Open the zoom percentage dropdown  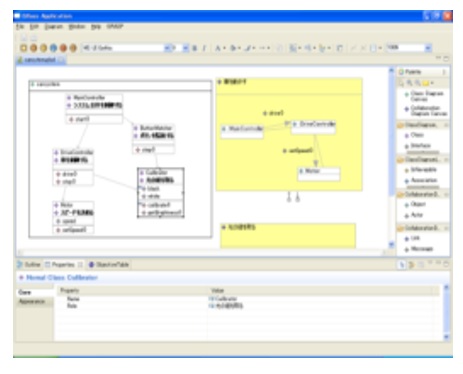coord(428,48)
